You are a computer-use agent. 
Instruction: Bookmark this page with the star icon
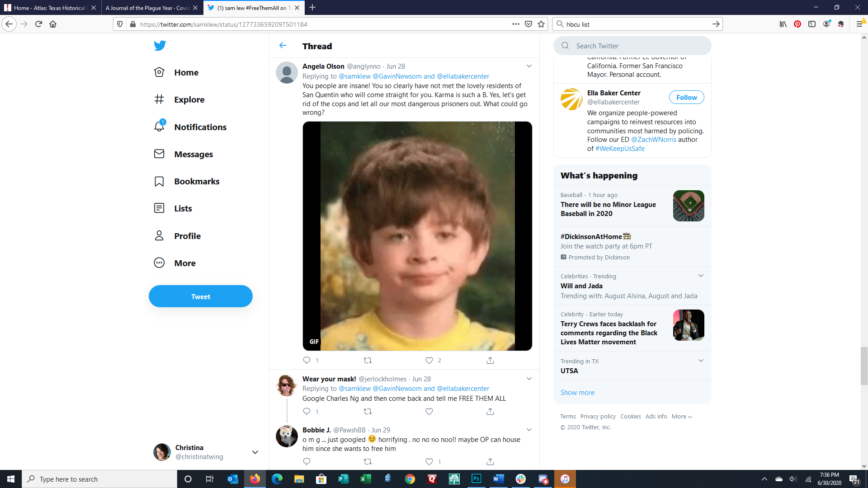pos(541,24)
